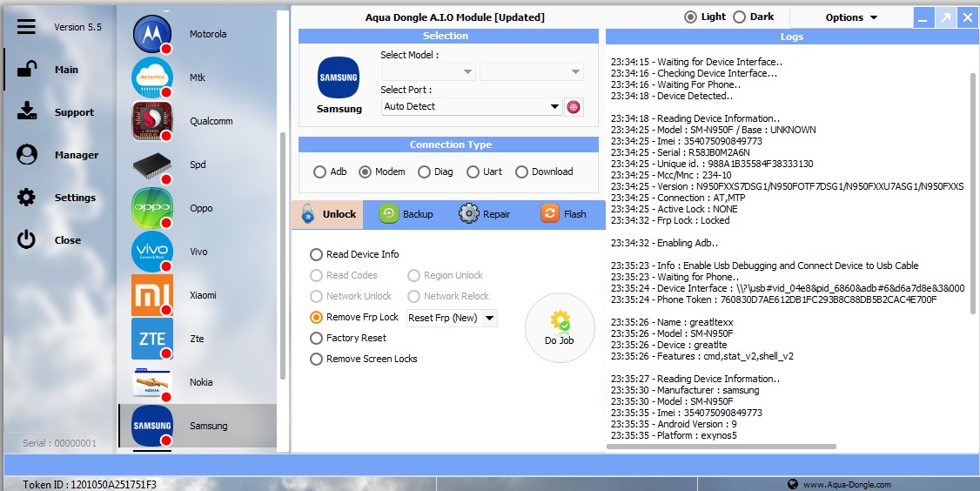980x491 pixels.
Task: Click the Samsung label in brand list
Action: [x=209, y=426]
